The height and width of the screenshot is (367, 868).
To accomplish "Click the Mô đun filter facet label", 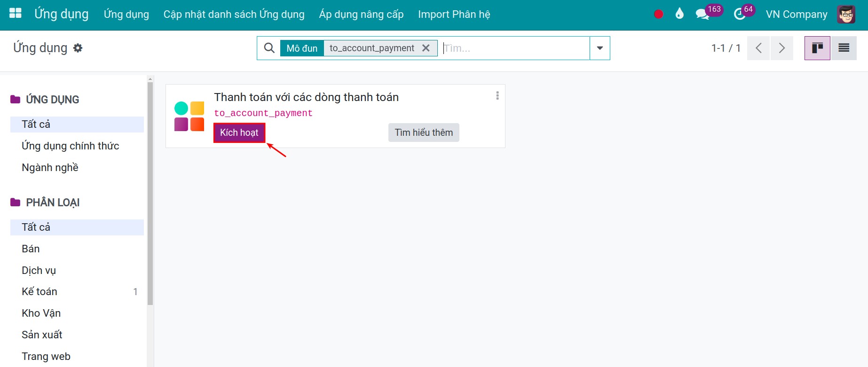I will [302, 48].
